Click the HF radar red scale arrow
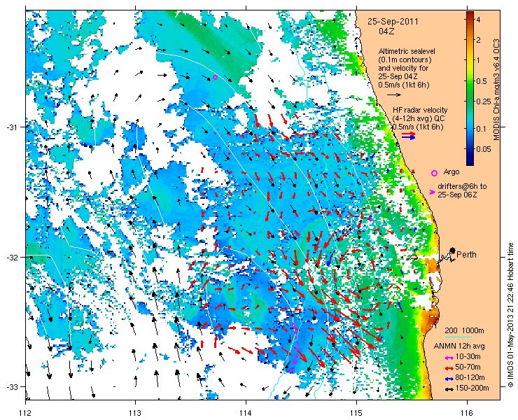Screen dimensions: 518x420 (x=409, y=134)
